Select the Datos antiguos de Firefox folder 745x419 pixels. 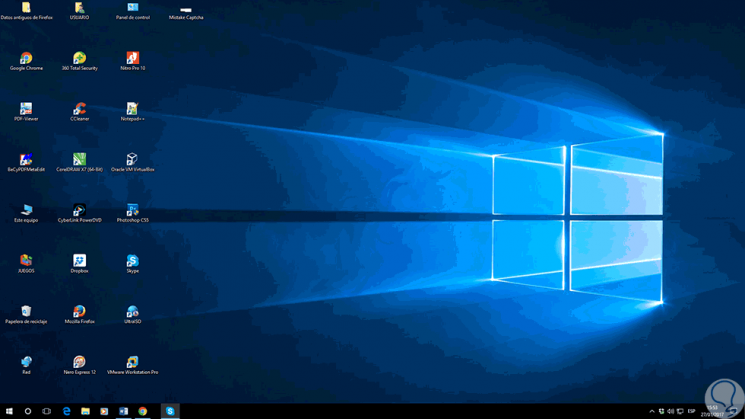26,8
